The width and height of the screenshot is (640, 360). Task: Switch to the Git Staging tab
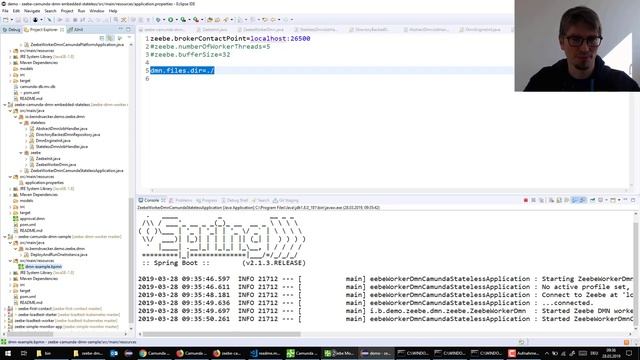point(286,200)
